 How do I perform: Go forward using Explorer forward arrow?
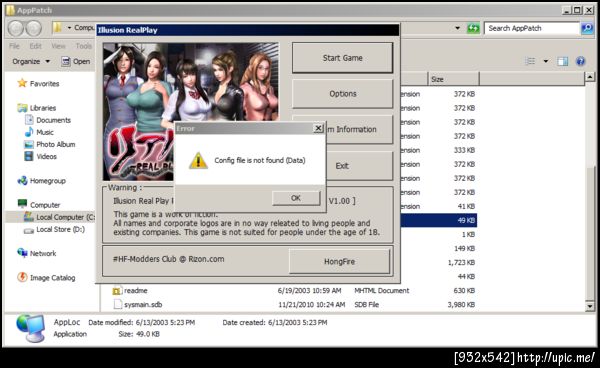click(x=34, y=28)
